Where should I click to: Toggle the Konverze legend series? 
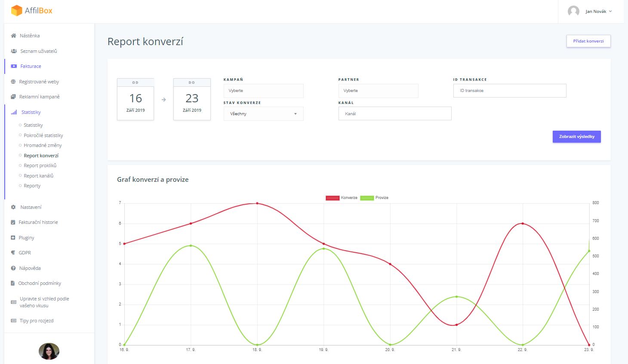[x=342, y=198]
